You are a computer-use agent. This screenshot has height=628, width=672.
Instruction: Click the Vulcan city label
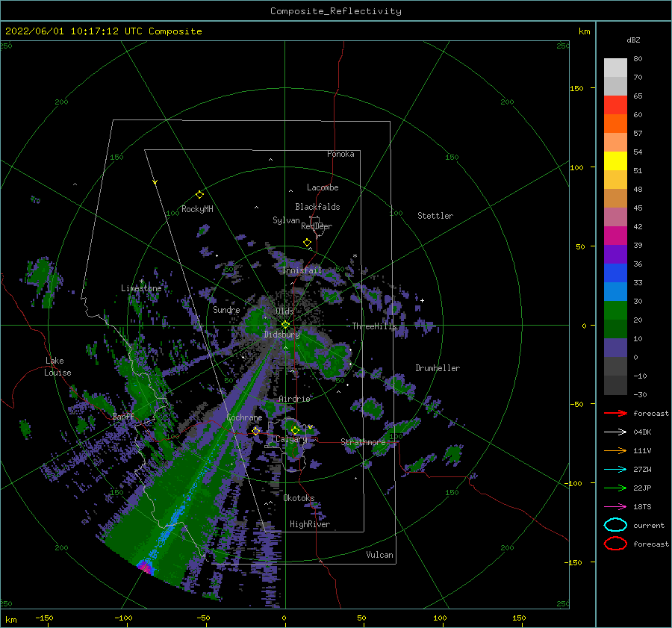click(380, 555)
